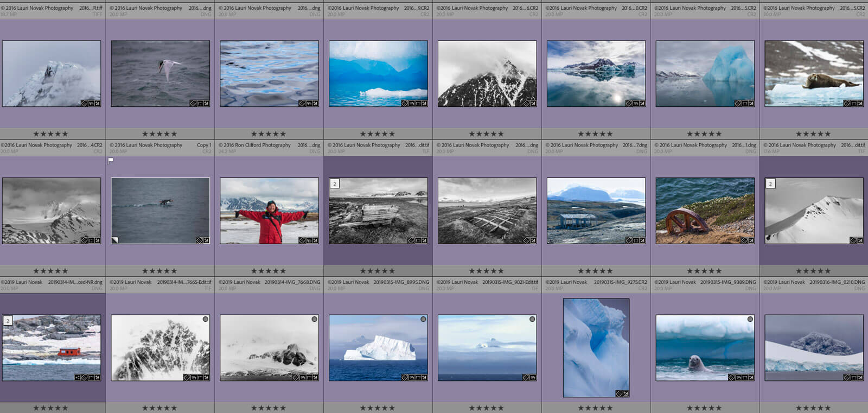Click virtual copy page-curl icon on penguin photo
868x413 pixels.
pyautogui.click(x=115, y=240)
